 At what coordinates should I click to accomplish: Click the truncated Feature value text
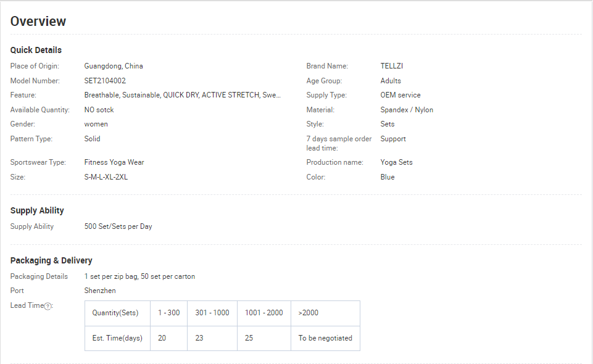182,95
